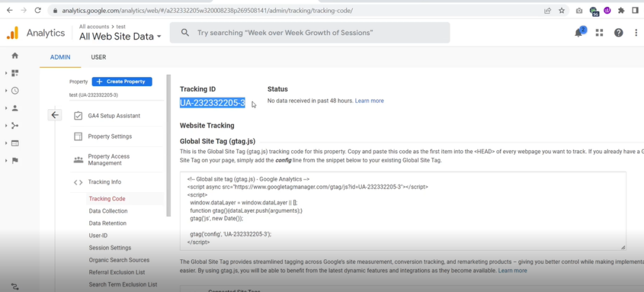Open the SG extension icon
This screenshot has width=644, height=292.
(x=594, y=11)
